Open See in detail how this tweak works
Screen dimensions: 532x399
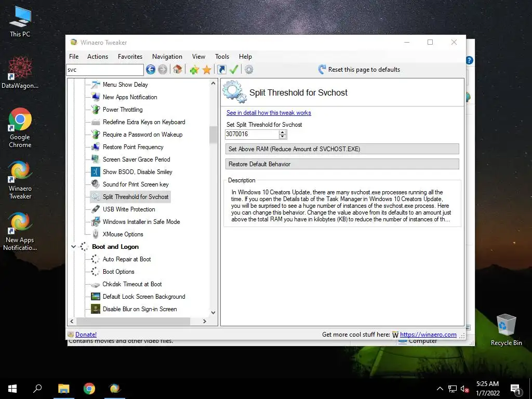tap(269, 113)
